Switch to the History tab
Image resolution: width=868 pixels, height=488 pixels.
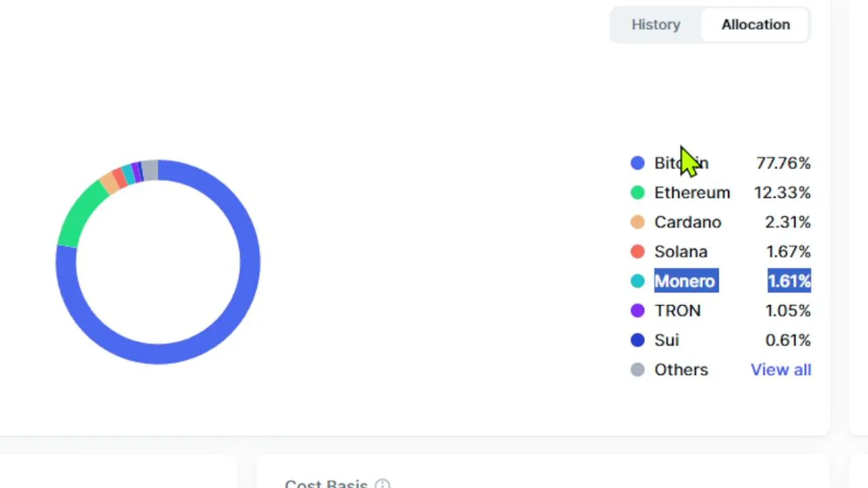656,24
